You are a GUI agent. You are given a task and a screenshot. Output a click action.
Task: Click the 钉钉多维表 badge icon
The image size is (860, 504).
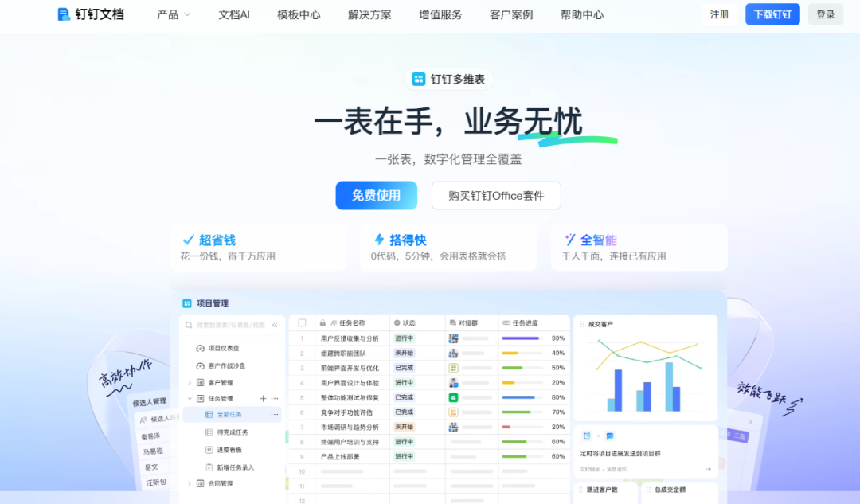click(x=419, y=80)
